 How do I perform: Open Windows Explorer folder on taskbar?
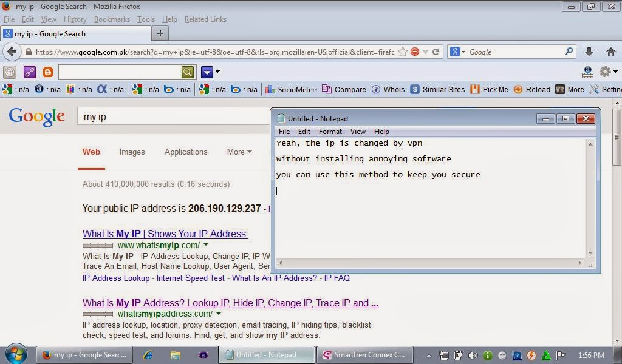tap(176, 355)
